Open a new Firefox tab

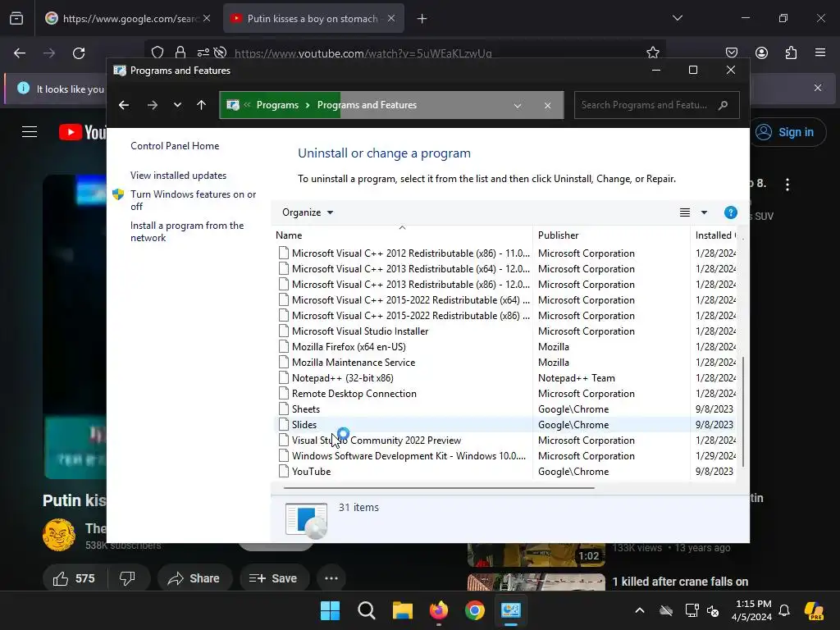tap(422, 19)
